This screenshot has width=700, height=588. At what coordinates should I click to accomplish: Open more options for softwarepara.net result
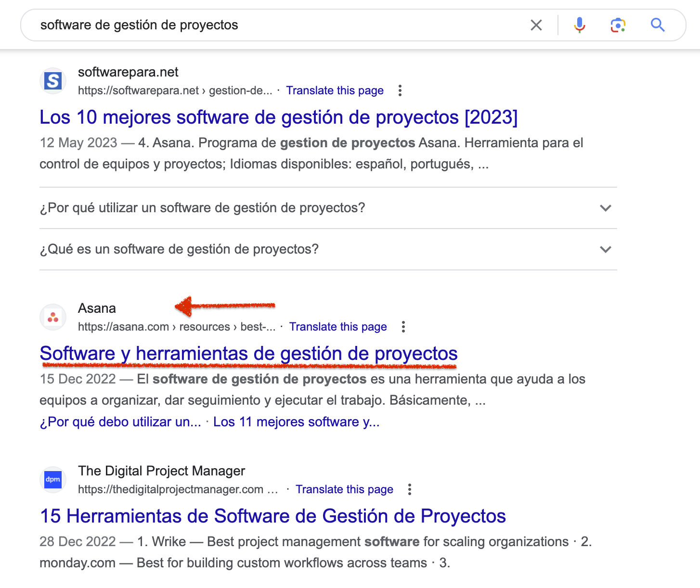pos(400,90)
